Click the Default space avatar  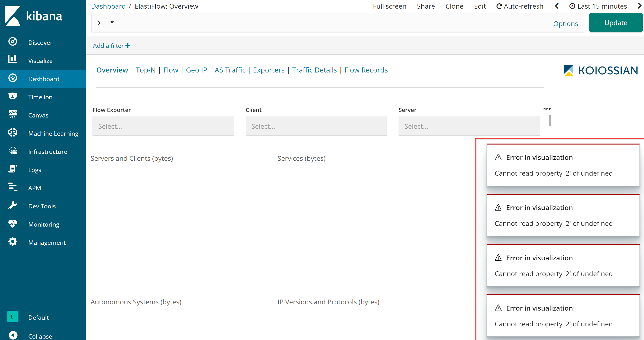click(12, 317)
